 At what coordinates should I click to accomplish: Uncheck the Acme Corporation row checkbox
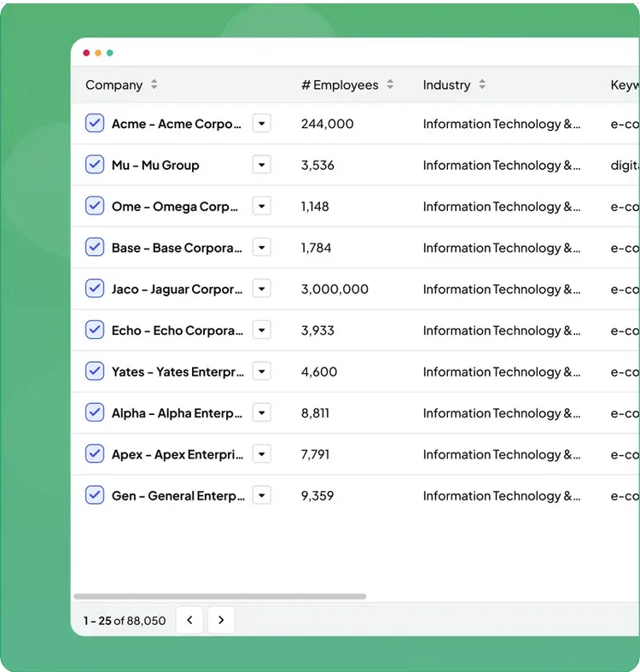(94, 124)
